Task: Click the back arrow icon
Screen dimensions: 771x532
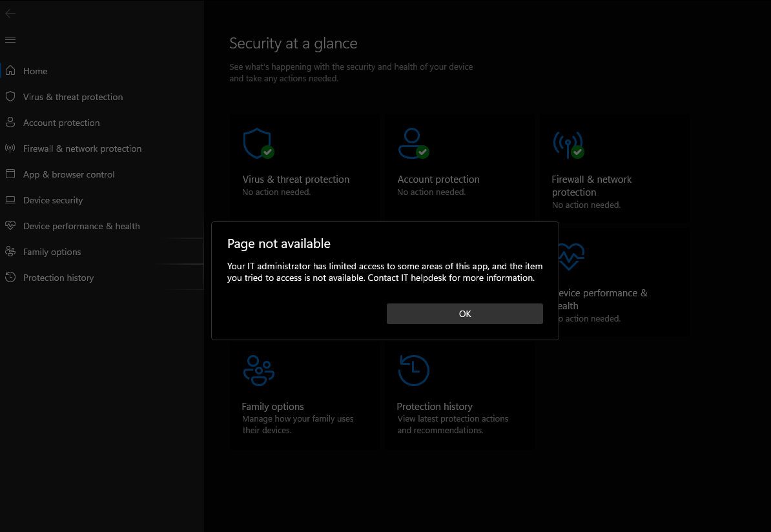Action: [10, 14]
